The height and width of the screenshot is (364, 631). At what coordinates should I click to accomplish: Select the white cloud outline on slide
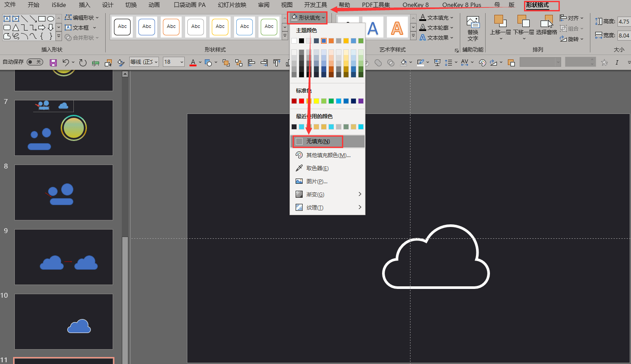tap(436, 257)
